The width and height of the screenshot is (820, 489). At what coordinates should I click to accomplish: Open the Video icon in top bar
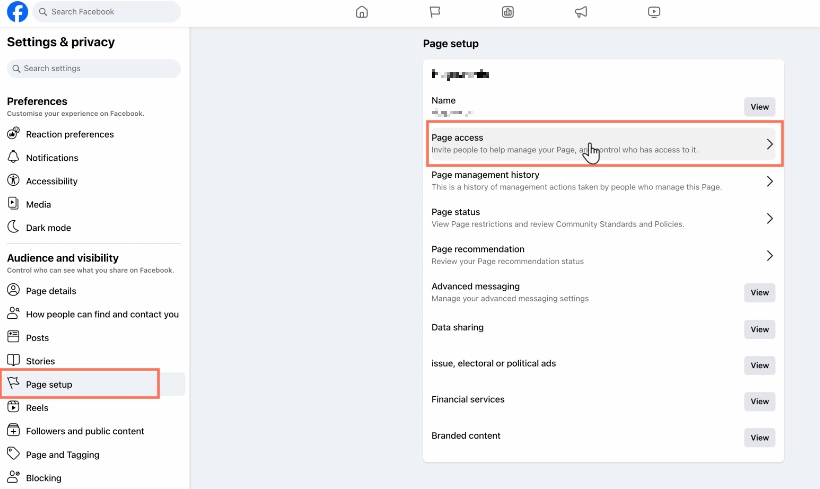coord(654,12)
